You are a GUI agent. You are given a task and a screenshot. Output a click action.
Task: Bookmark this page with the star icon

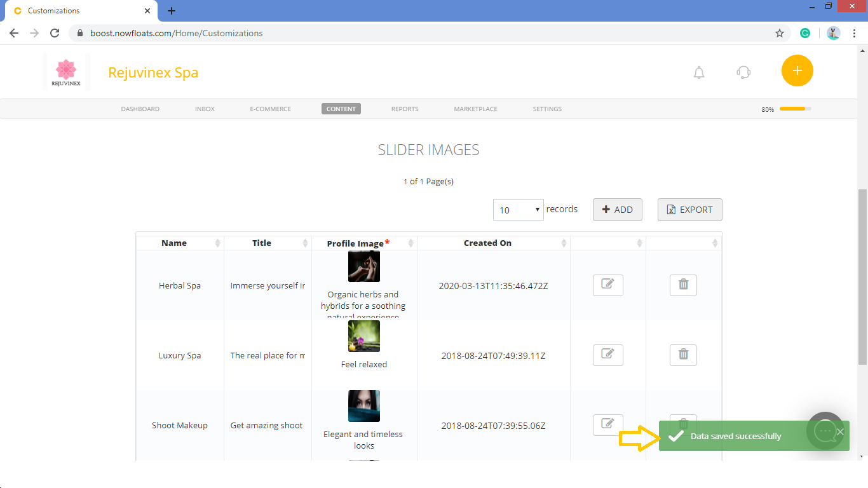pyautogui.click(x=780, y=33)
